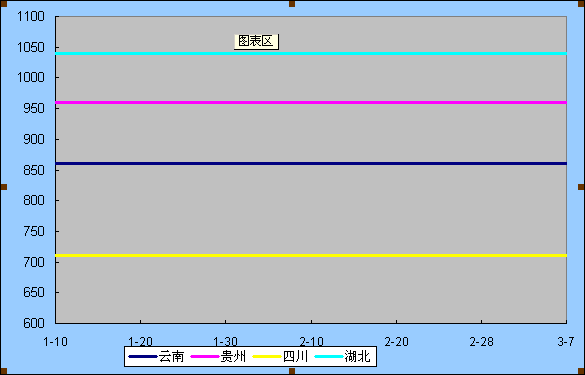The width and height of the screenshot is (585, 375).
Task: Click the 850 value axis label
Action: pos(34,170)
